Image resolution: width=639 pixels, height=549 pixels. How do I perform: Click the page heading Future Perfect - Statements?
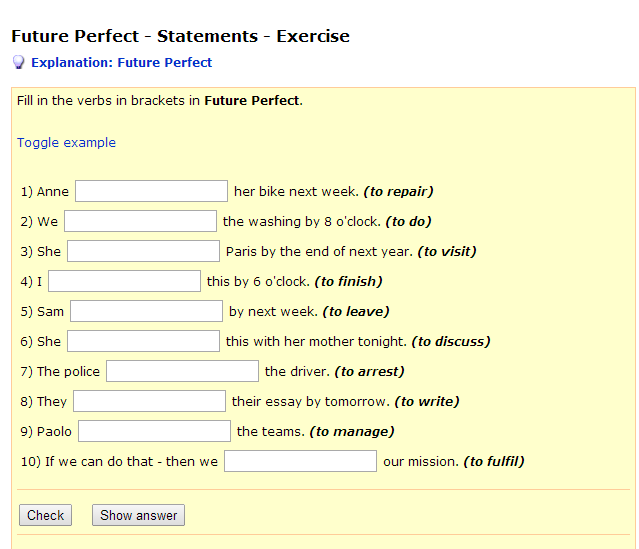tap(180, 36)
